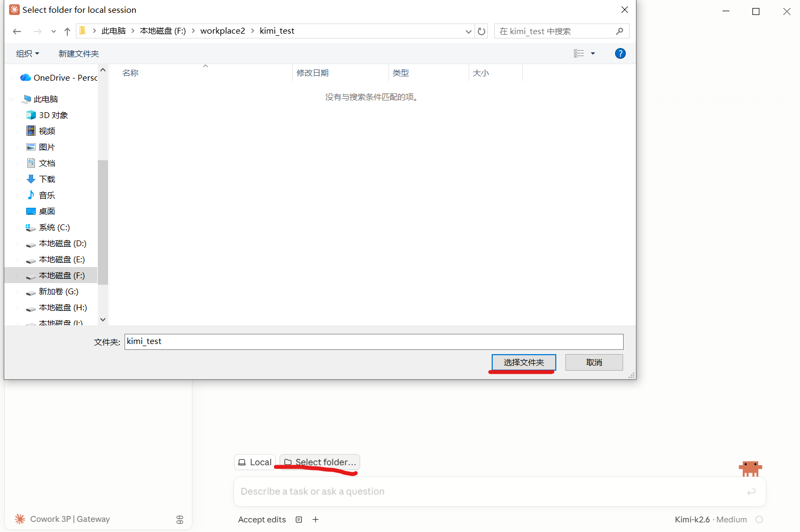This screenshot has width=800, height=532.
Task: Sort by 类型 column header
Action: 400,73
